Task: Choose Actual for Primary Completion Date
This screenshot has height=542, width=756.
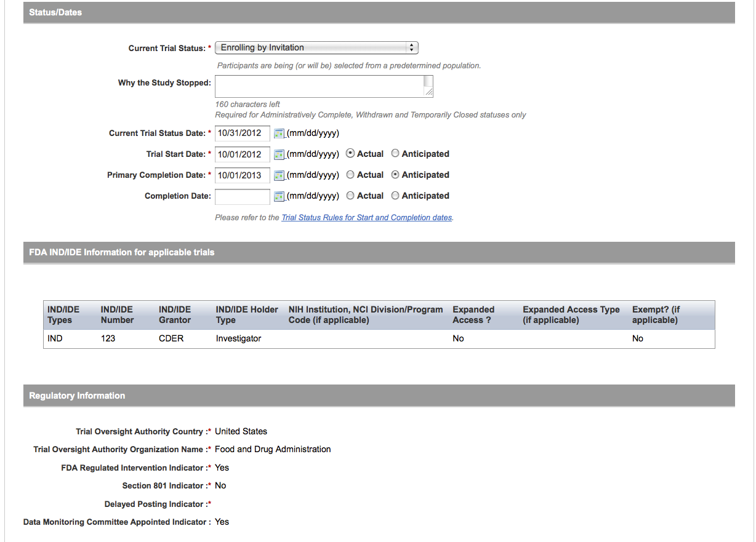Action: 350,175
